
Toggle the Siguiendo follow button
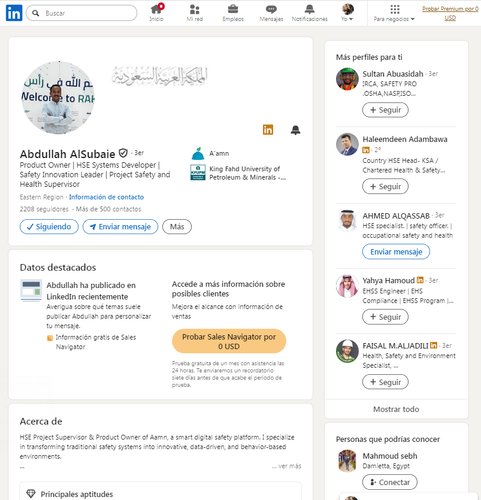coord(49,227)
